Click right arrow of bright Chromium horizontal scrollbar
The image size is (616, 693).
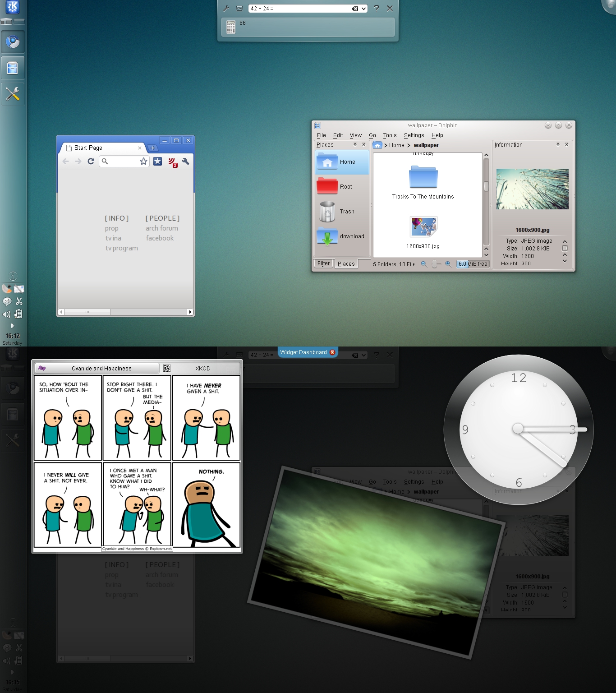(x=190, y=312)
